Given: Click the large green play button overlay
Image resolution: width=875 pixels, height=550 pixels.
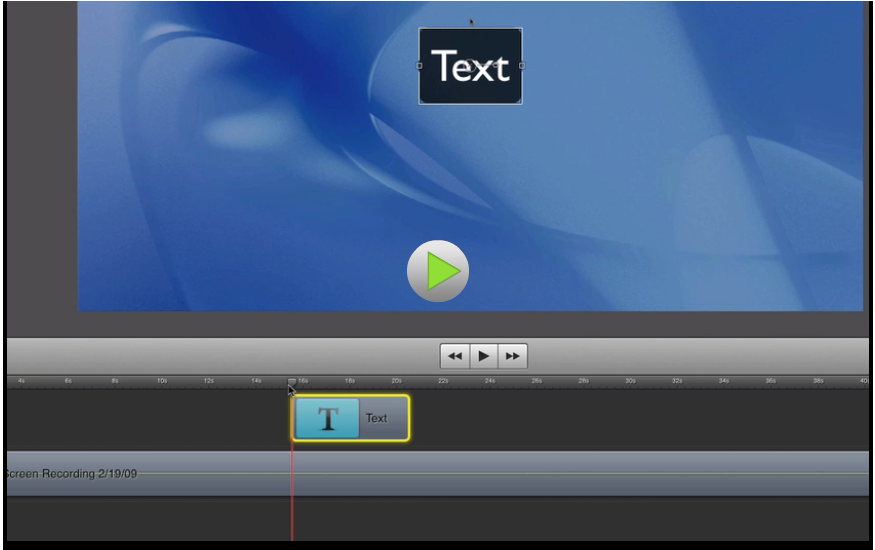Looking at the screenshot, I should (x=438, y=271).
